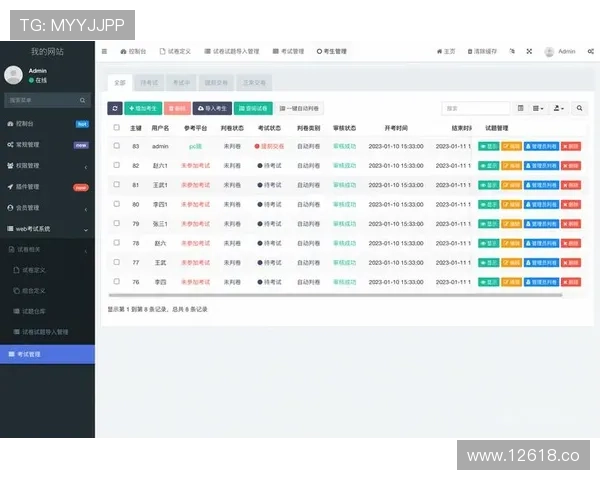Collapse the web考试系统 sidebar menu
This screenshot has width=600, height=480.
47,229
